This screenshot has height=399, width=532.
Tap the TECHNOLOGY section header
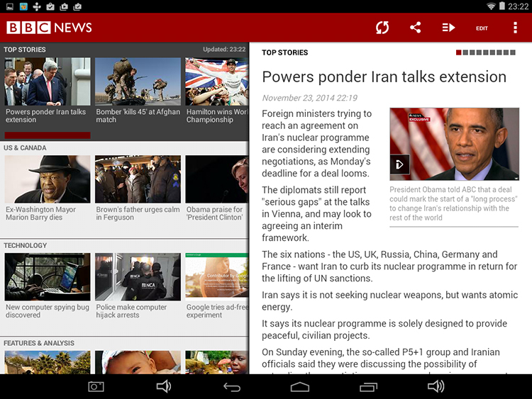coord(26,245)
